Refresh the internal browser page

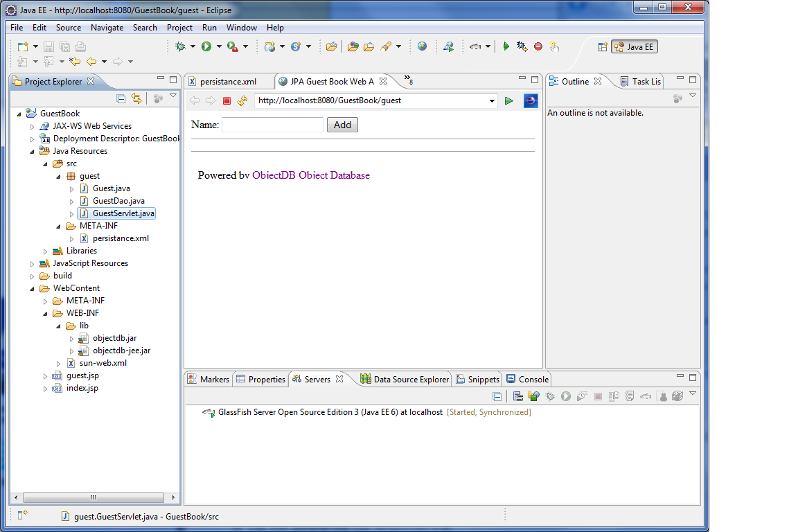[x=242, y=101]
